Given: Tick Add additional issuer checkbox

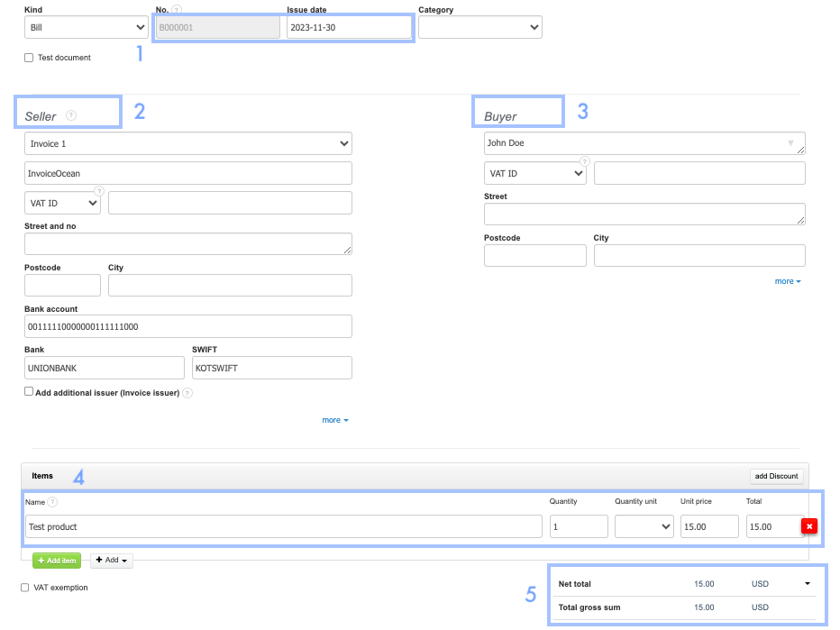Looking at the screenshot, I should click(29, 392).
